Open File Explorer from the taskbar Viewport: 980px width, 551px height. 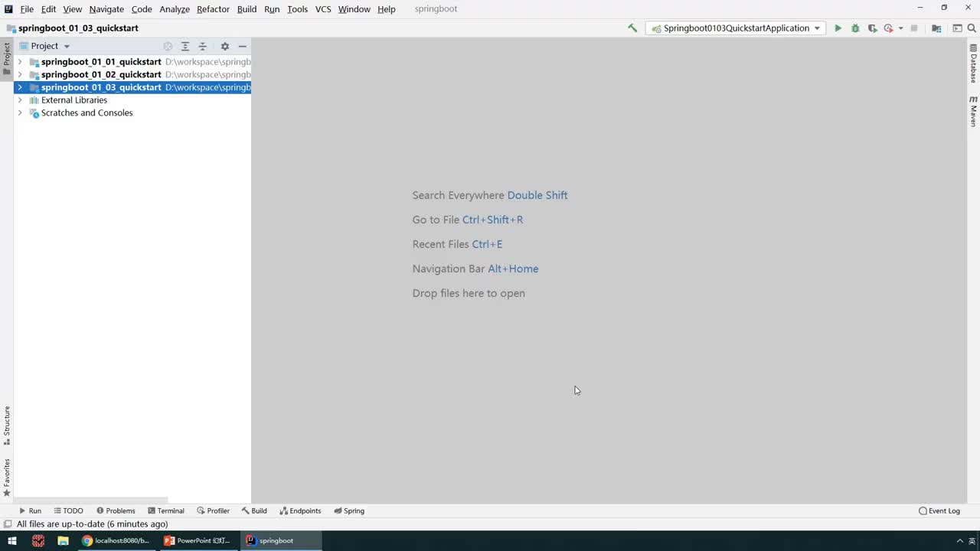(63, 540)
